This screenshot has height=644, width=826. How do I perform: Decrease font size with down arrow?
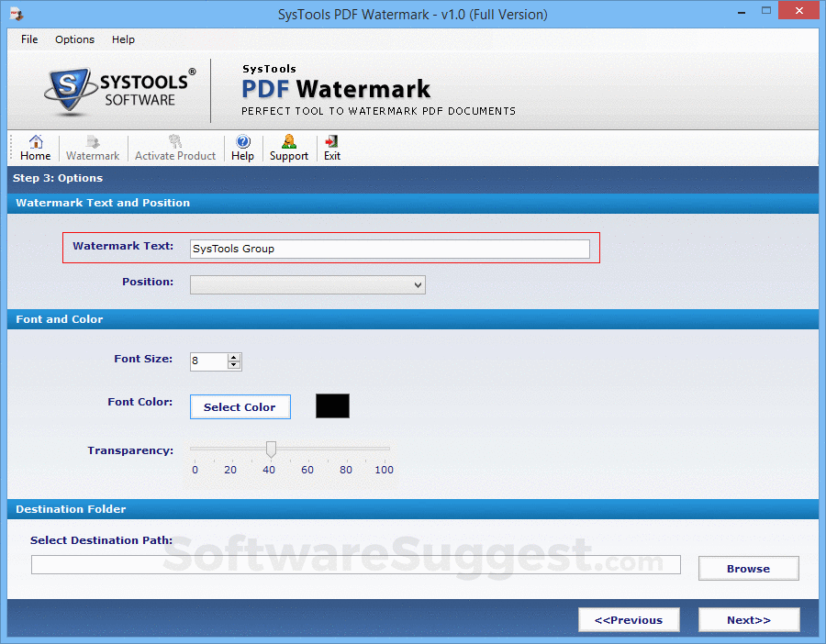[x=234, y=365]
